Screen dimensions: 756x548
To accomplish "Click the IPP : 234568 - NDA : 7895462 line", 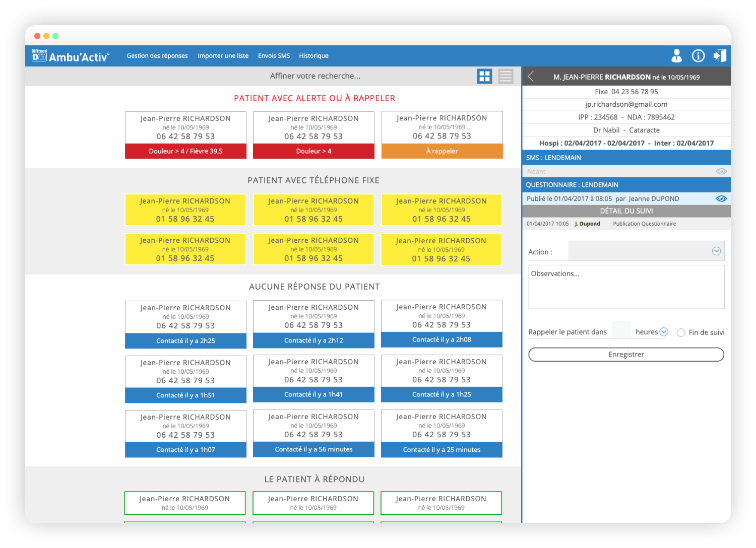I will pos(626,117).
